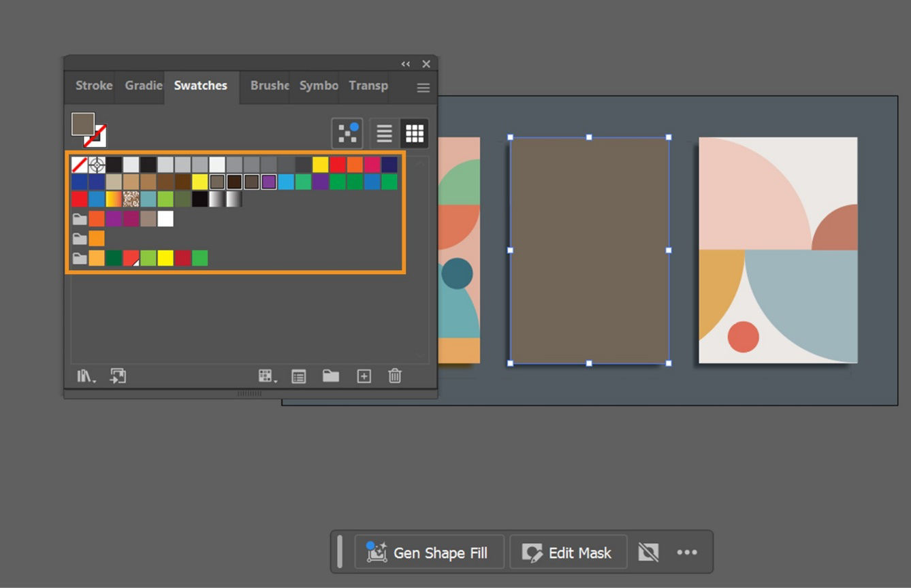Screen dimensions: 911x588
Task: Switch swatches to List View
Action: [383, 133]
